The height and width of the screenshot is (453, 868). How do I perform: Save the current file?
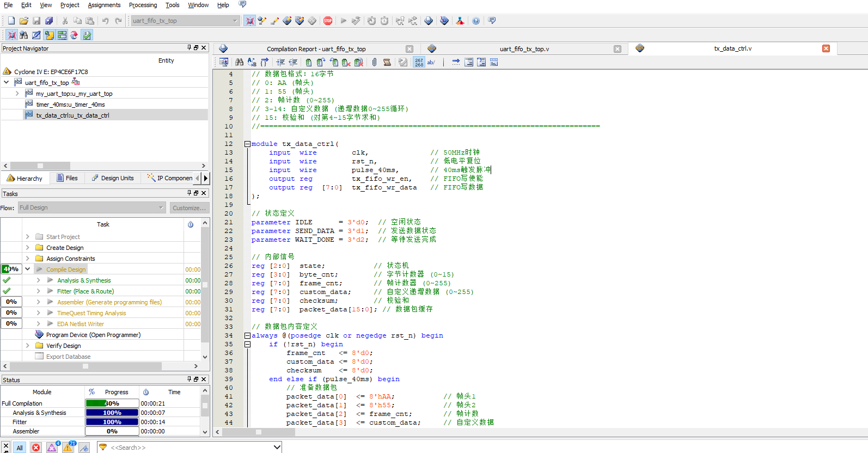pos(36,21)
